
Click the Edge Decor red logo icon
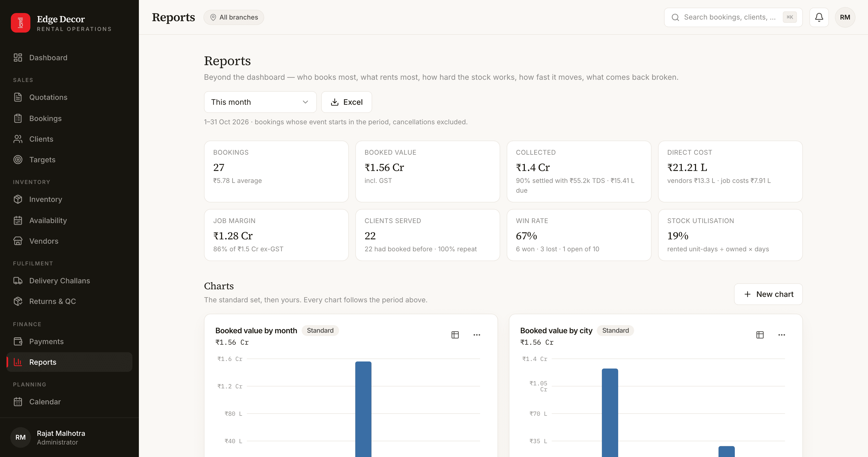pos(21,23)
